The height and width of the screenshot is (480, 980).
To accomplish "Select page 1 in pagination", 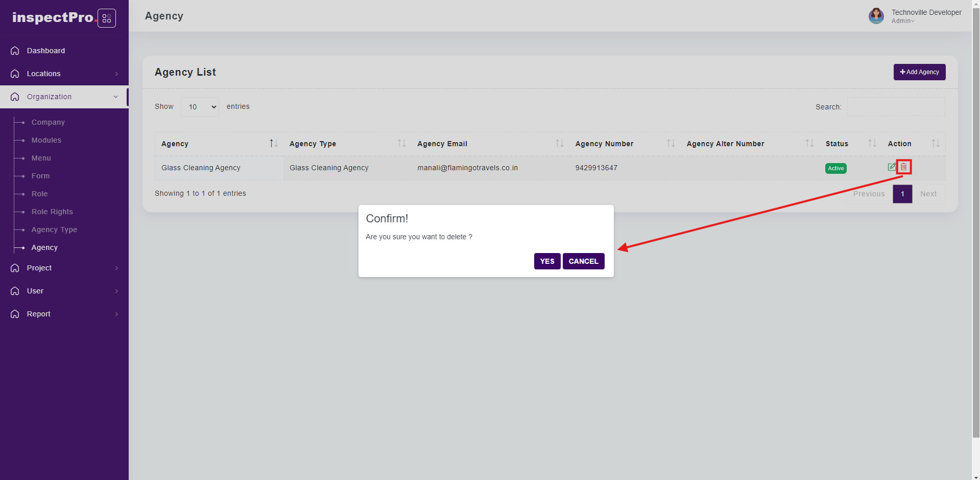I will [x=902, y=194].
